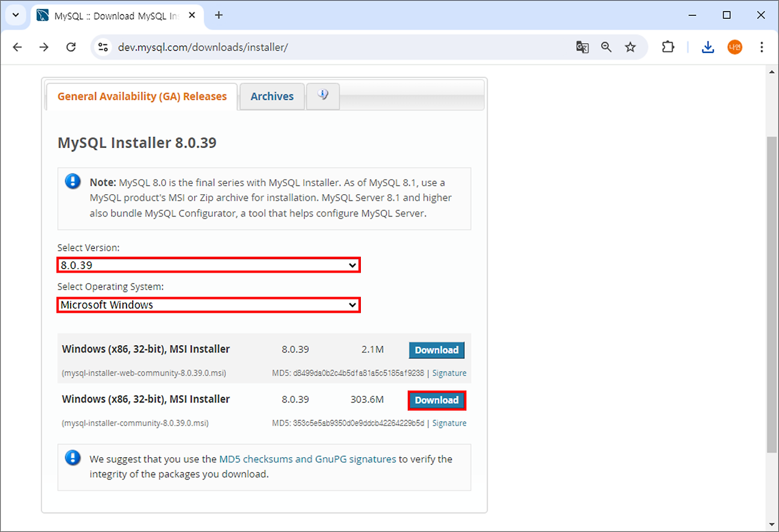Open Signature link for mysql-installer-community msi
The height and width of the screenshot is (532, 779).
pos(449,423)
